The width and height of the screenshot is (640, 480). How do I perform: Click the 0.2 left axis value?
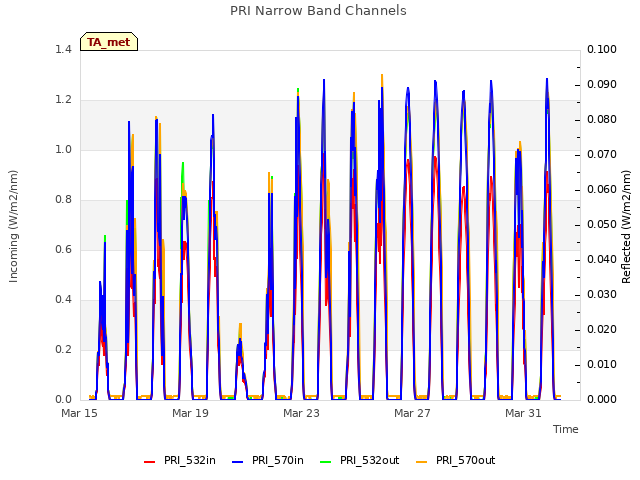(x=64, y=349)
